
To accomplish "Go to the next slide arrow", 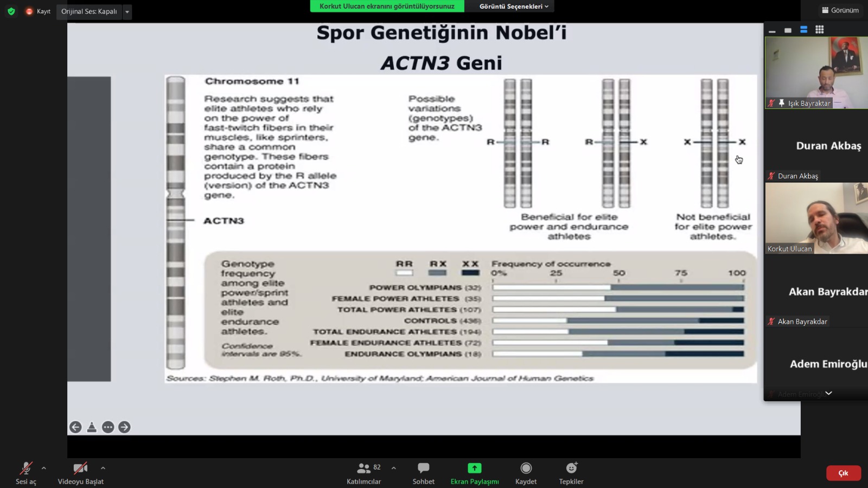I will (124, 427).
